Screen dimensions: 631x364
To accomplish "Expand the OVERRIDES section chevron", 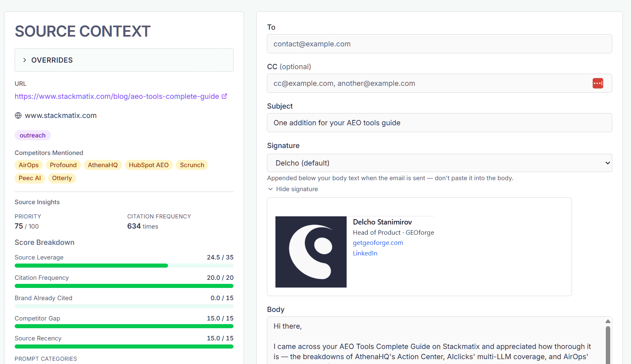I will [x=25, y=60].
